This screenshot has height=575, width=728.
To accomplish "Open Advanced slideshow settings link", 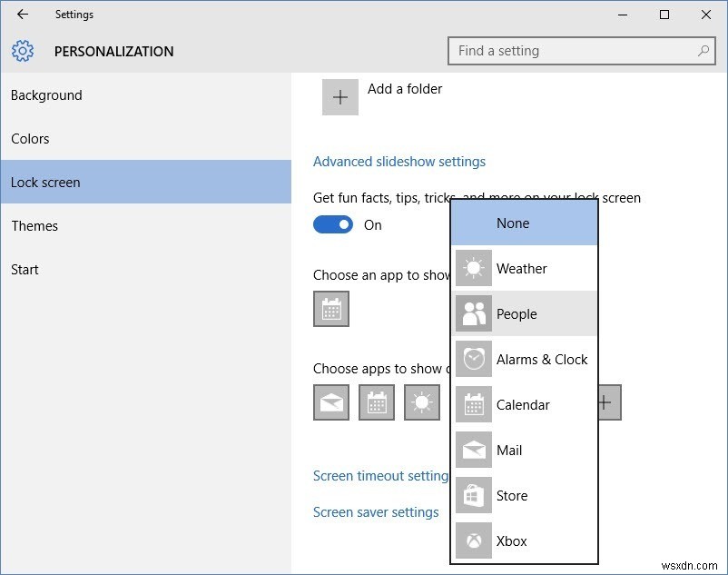I will point(399,162).
